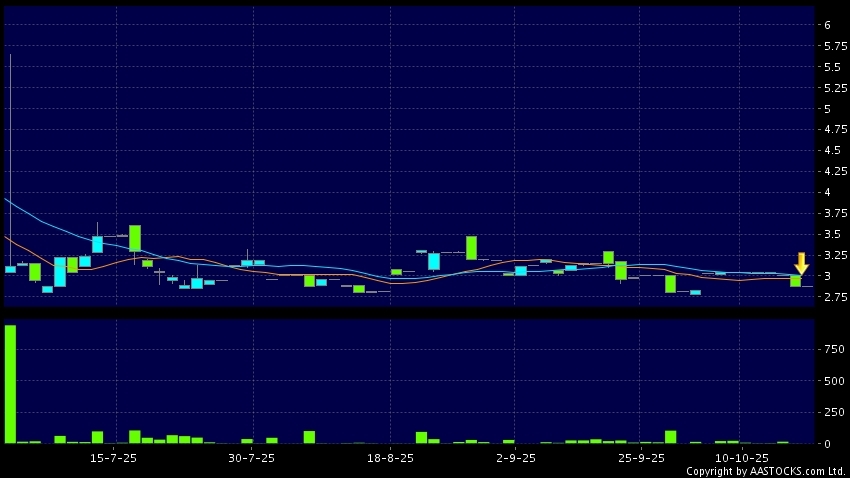
Task: Open the AASTOCKS.com copyright text
Action: (765, 471)
